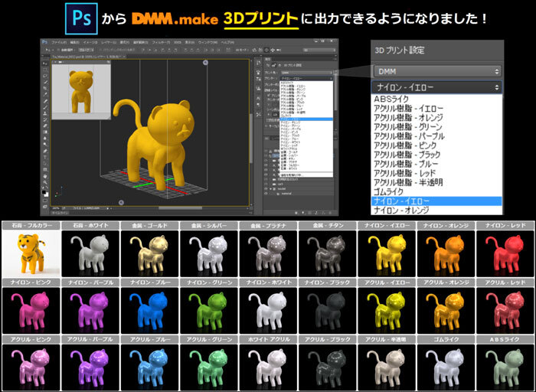Select the Hand tool
Screen dimensions: 536x392
tap(45, 176)
